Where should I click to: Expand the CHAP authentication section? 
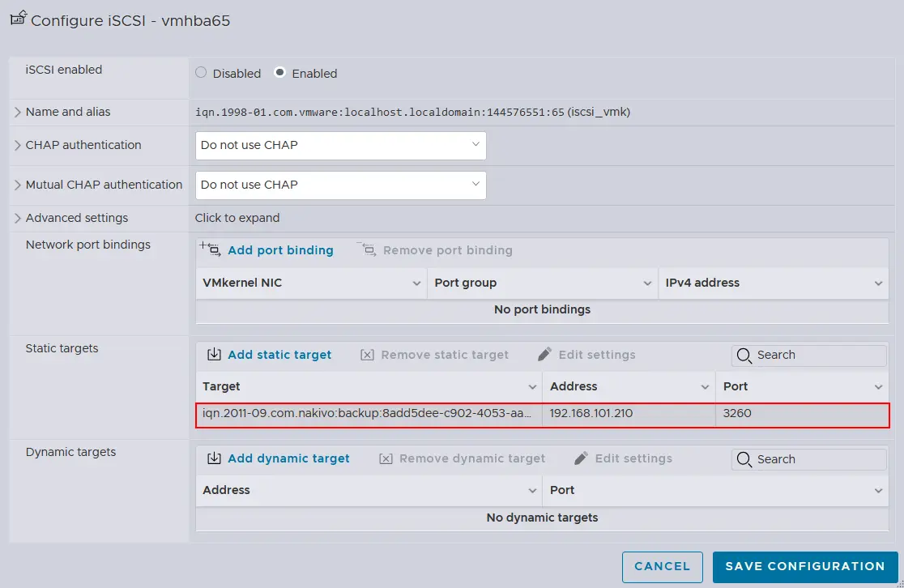pos(18,145)
